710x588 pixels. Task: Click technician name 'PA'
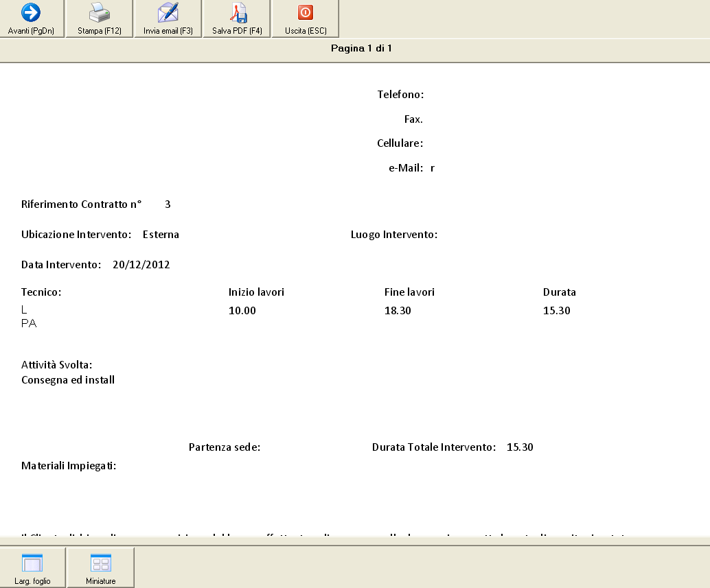point(29,323)
